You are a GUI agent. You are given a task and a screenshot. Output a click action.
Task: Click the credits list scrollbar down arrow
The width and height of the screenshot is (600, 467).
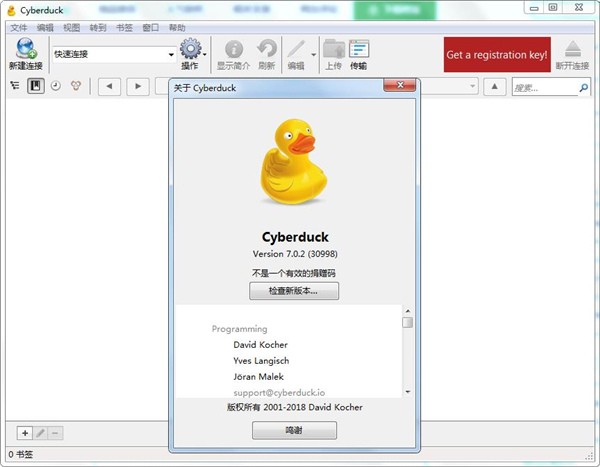click(408, 390)
